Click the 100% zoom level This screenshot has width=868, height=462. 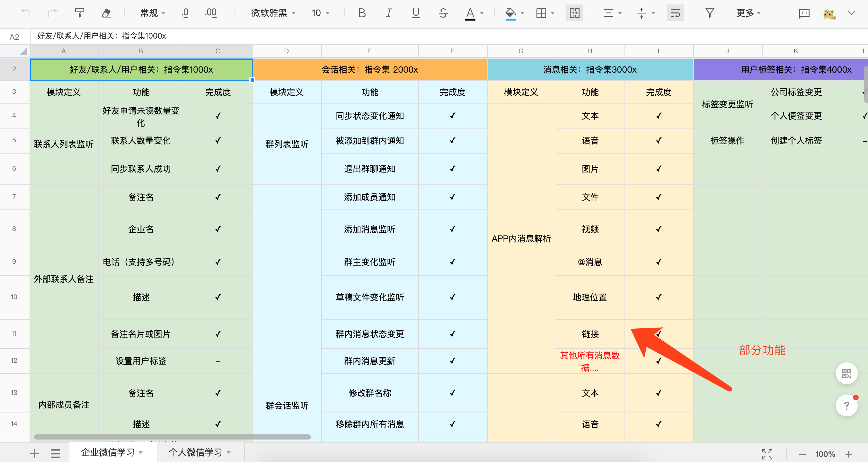point(825,454)
